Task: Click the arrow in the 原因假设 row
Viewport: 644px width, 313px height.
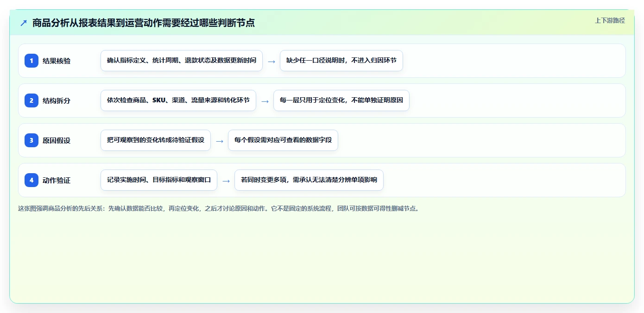Action: click(220, 141)
